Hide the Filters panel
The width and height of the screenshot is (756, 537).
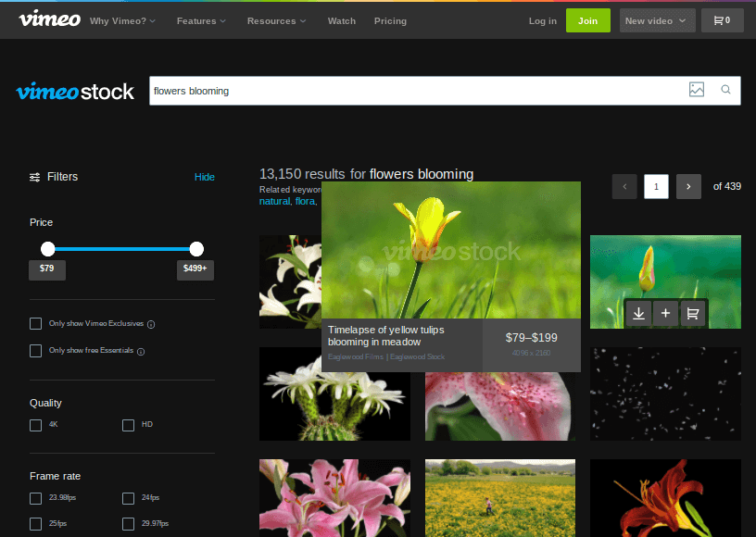point(204,177)
